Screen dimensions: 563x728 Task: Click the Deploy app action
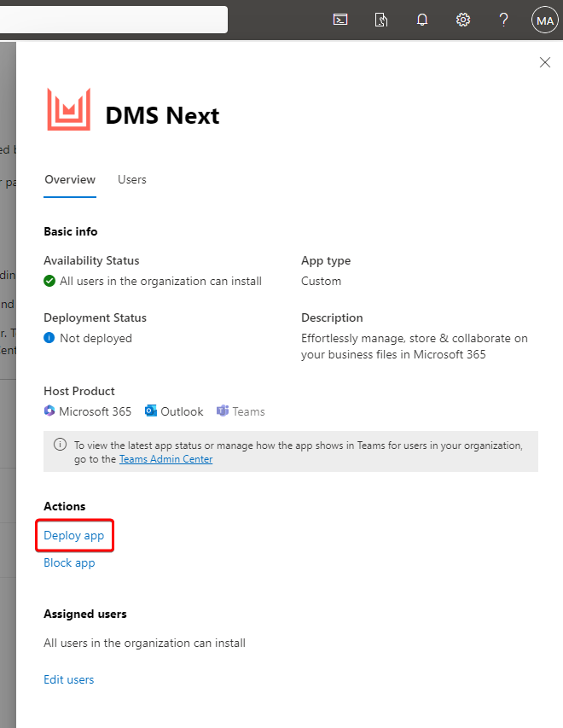[74, 535]
